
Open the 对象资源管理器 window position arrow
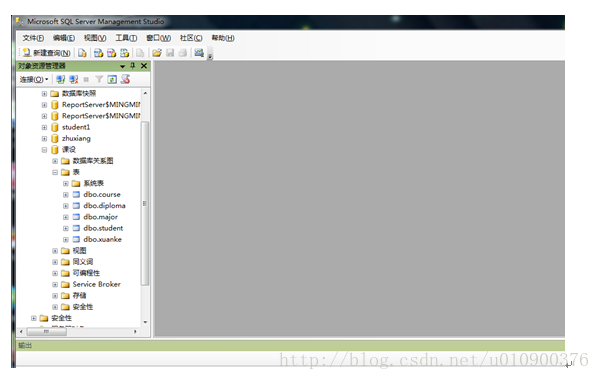(122, 66)
